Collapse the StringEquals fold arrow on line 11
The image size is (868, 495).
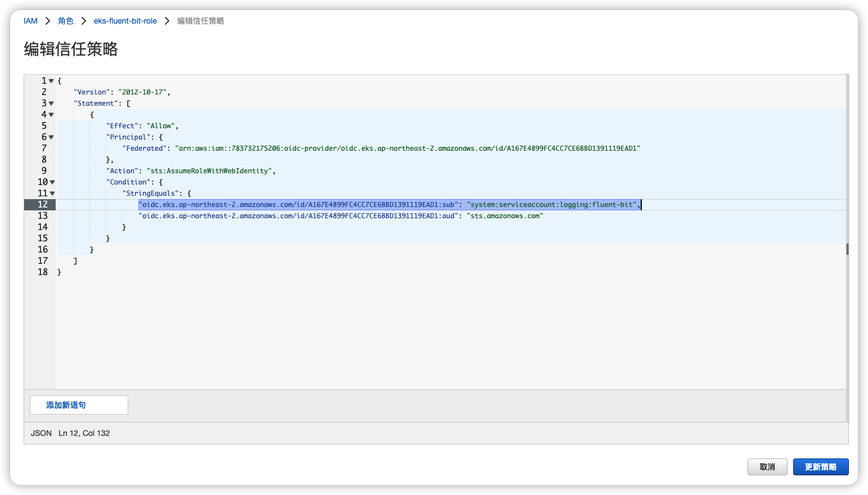coord(52,193)
